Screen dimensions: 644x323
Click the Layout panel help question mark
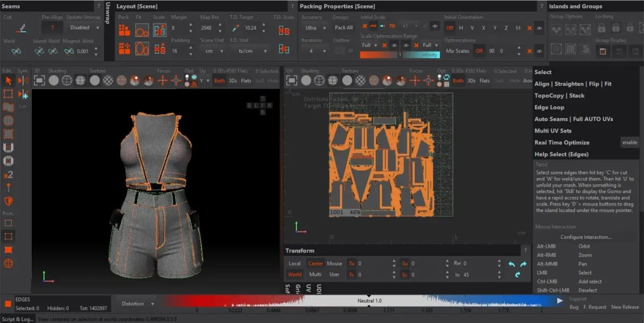pos(292,6)
